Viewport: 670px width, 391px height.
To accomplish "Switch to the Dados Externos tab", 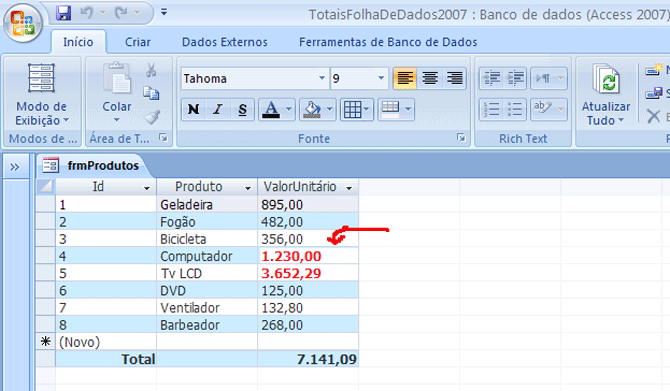I will point(225,42).
